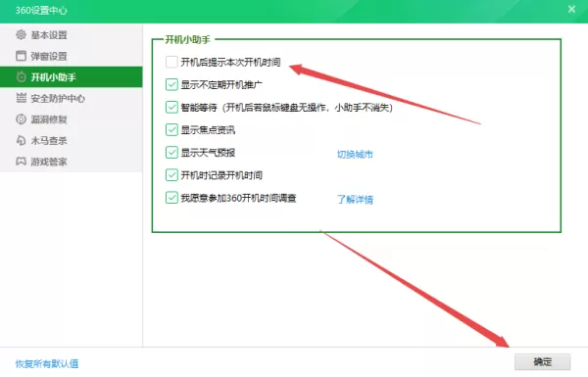
Task: Toggle 我愿意参加360开机时间调查 checkbox
Action: (171, 198)
